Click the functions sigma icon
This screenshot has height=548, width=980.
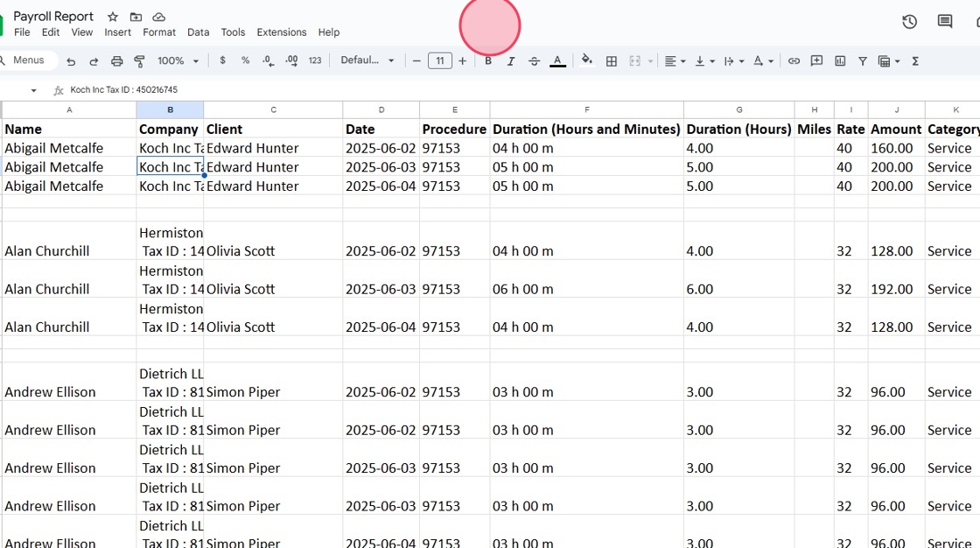(915, 61)
